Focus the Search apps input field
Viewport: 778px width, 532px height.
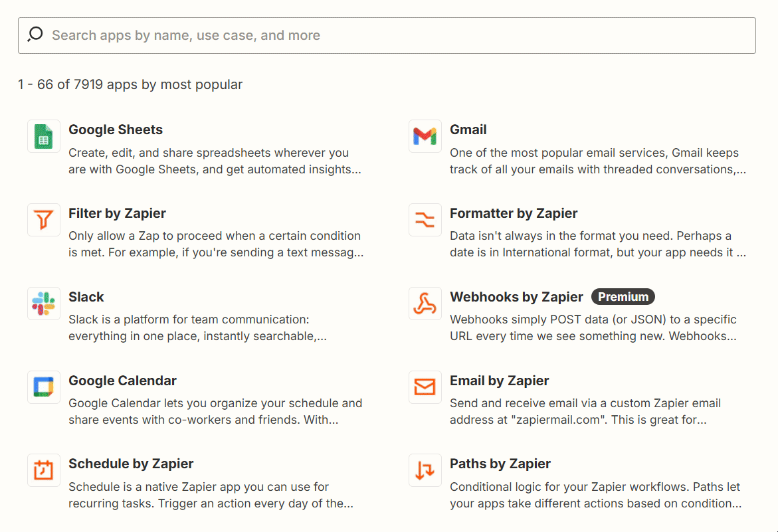[399, 35]
